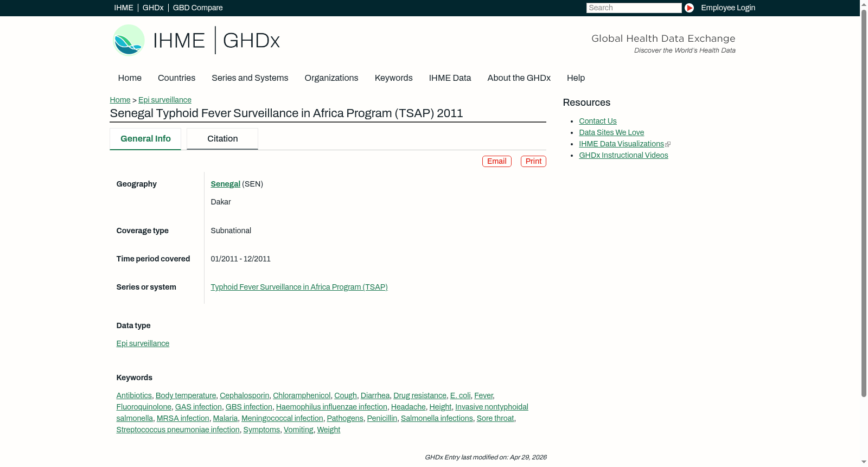Click the Antibiotics keyword
The height and width of the screenshot is (467, 868).
point(134,395)
